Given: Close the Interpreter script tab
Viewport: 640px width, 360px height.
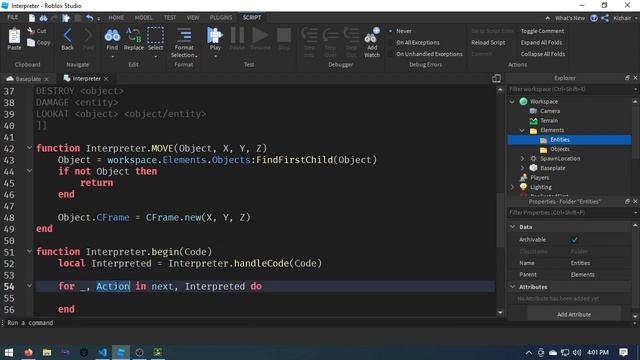Looking at the screenshot, I should 106,78.
